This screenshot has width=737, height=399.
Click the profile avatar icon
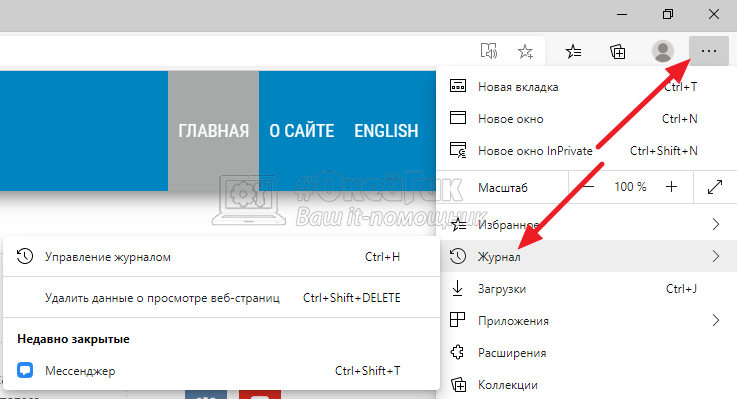pos(663,51)
